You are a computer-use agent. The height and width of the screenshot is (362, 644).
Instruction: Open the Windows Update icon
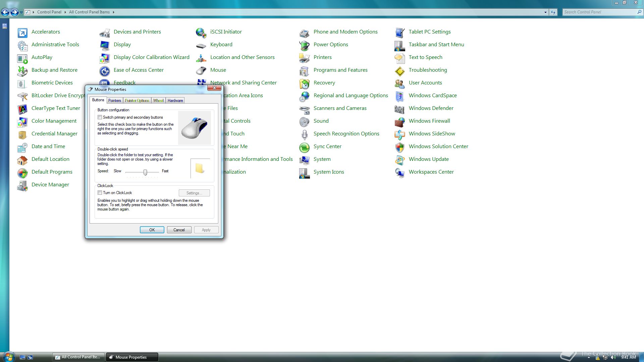[400, 160]
